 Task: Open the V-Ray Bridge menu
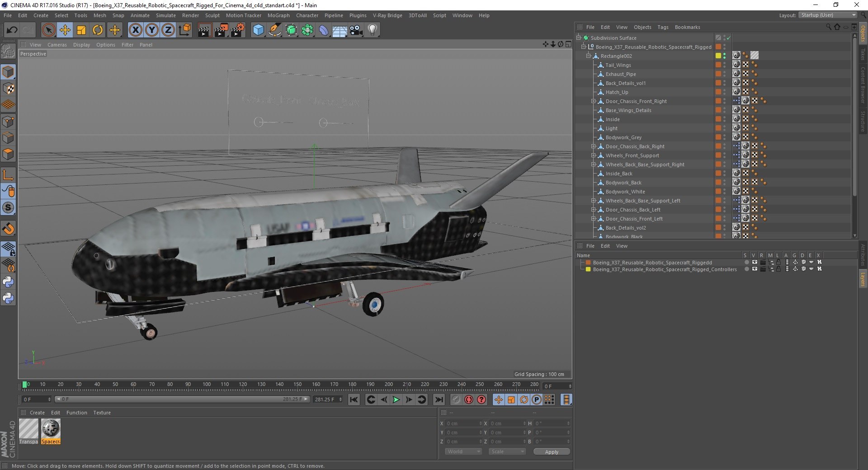387,15
